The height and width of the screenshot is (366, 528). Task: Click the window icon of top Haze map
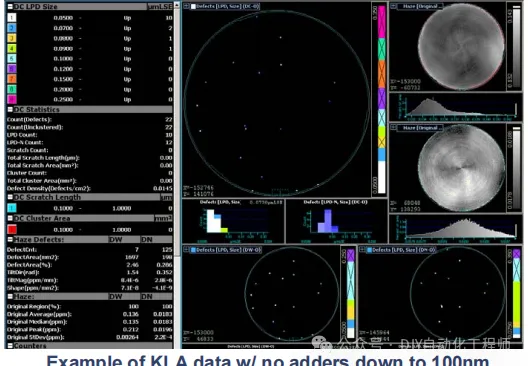click(393, 6)
